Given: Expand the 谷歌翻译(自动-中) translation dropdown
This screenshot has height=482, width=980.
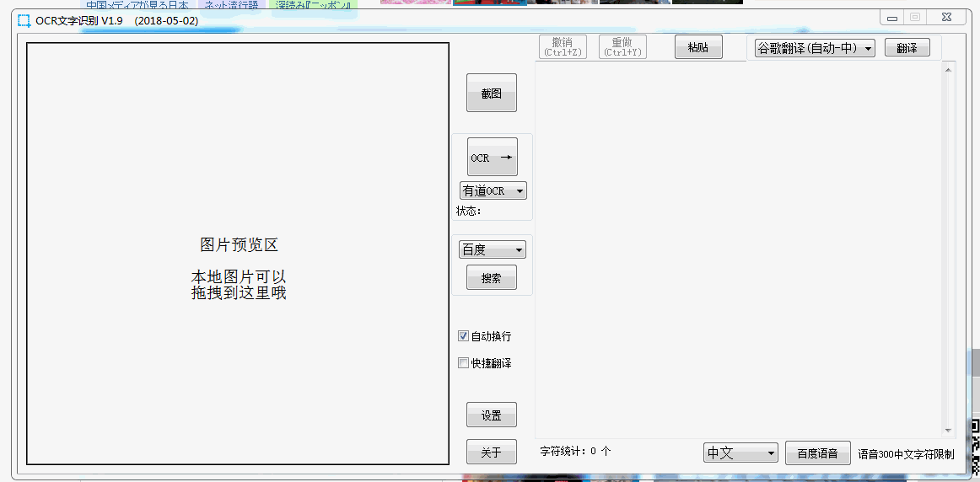Looking at the screenshot, I should coord(815,48).
